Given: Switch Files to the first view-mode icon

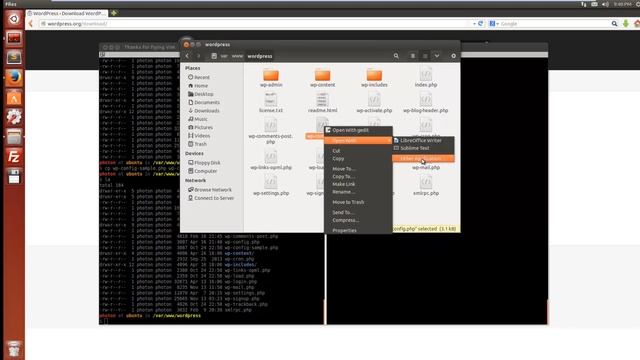Looking at the screenshot, I should coord(413,56).
